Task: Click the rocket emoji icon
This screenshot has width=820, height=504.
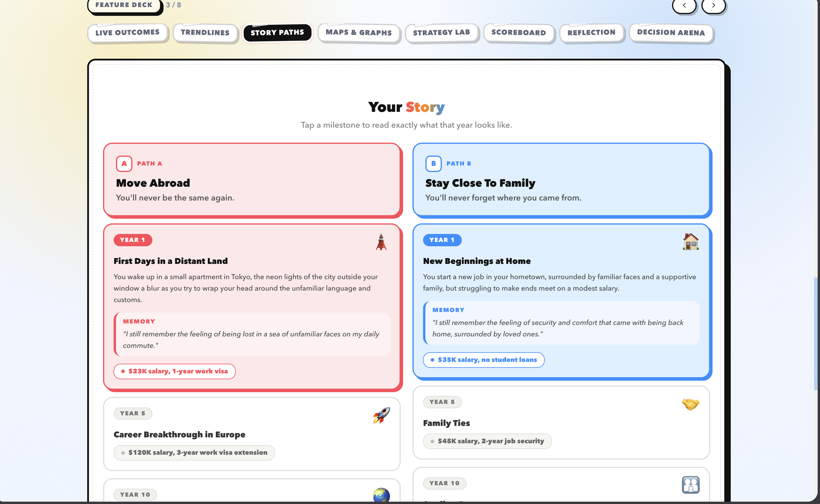Action: (381, 415)
